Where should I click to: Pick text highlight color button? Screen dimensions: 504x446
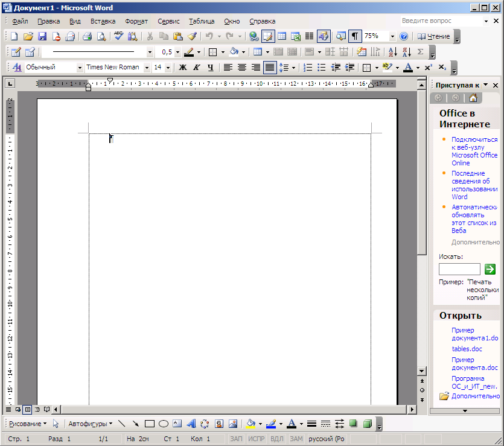[x=388, y=68]
